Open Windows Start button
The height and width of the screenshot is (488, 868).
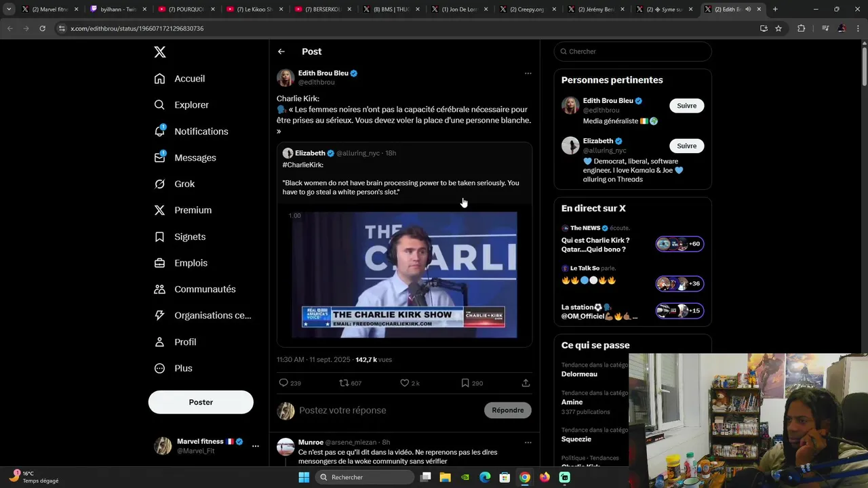[304, 477]
